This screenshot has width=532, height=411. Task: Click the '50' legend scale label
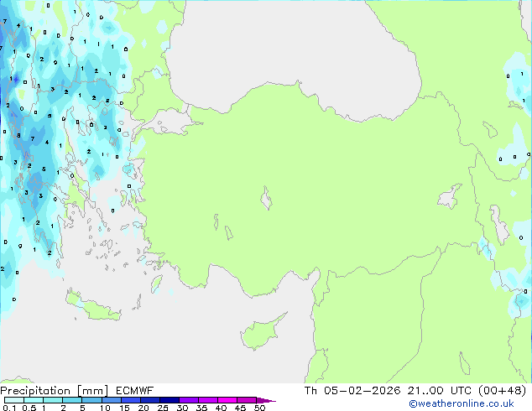[259, 408]
